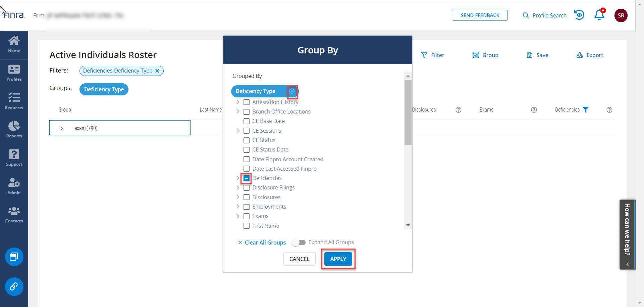This screenshot has height=307, width=644.
Task: Open recently viewed history icon
Action: (x=579, y=15)
